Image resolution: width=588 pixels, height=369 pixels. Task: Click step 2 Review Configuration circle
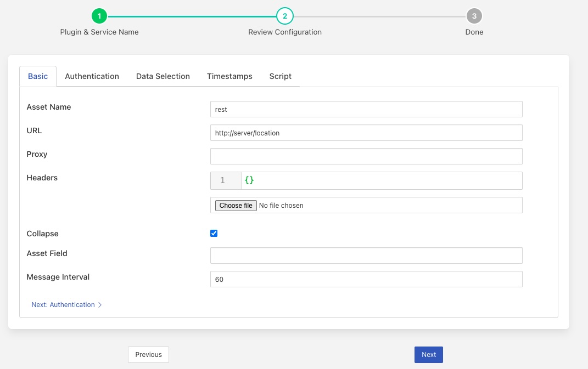(284, 16)
